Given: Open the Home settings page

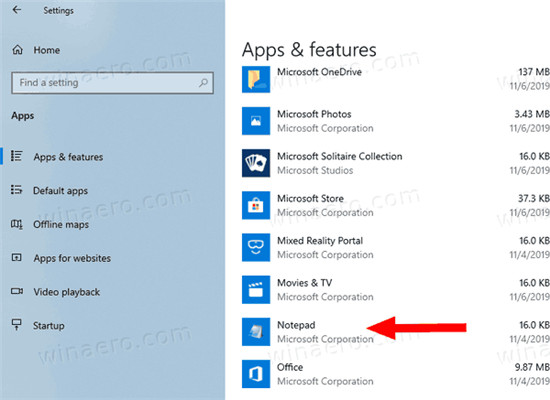Looking at the screenshot, I should [x=47, y=50].
